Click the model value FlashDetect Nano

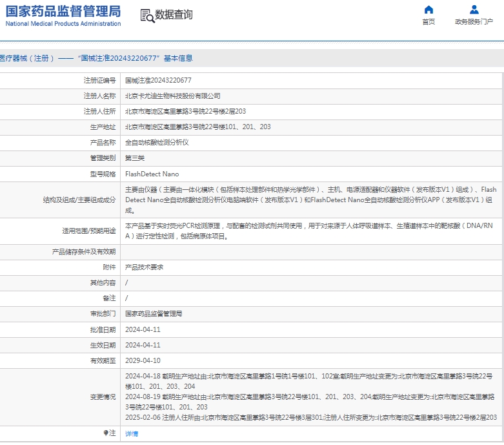[152, 174]
